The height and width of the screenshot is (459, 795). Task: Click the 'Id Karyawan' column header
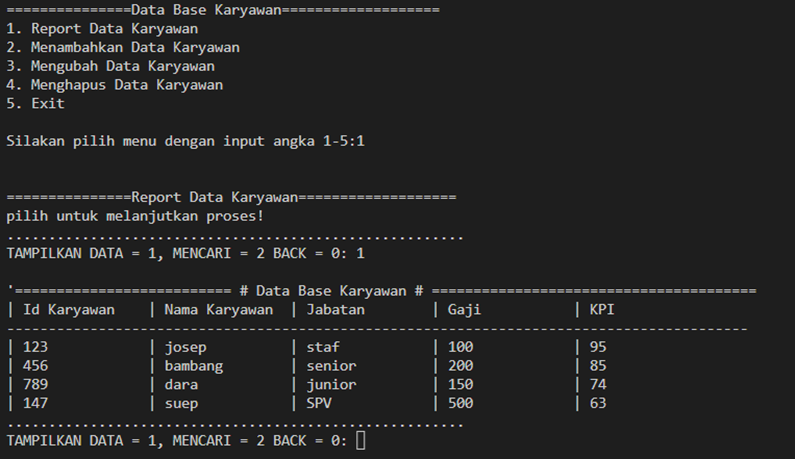click(69, 310)
